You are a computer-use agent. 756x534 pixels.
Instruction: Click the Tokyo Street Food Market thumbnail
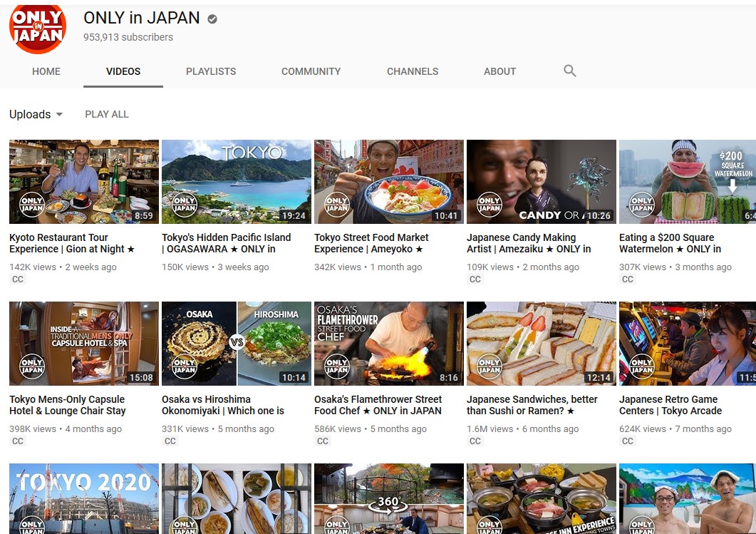(388, 182)
